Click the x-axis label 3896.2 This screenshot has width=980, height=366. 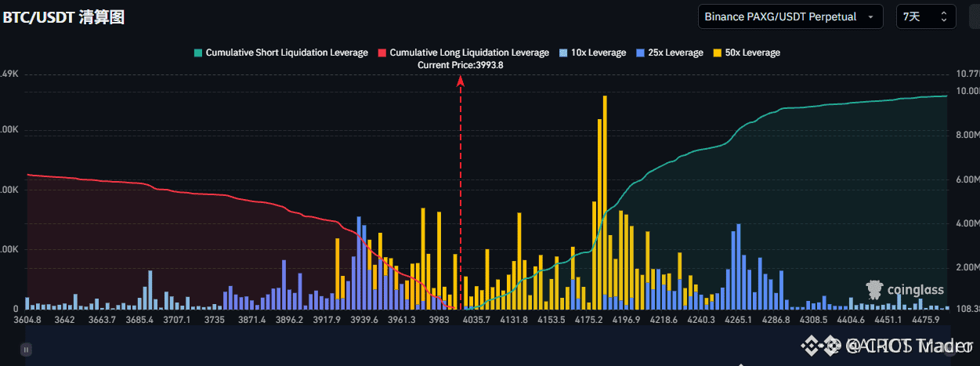point(290,320)
